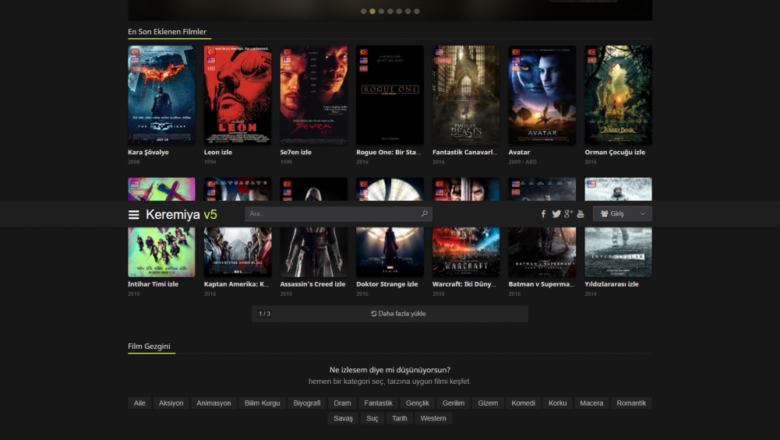Click the search magnifier icon
This screenshot has width=780, height=440.
click(x=425, y=214)
